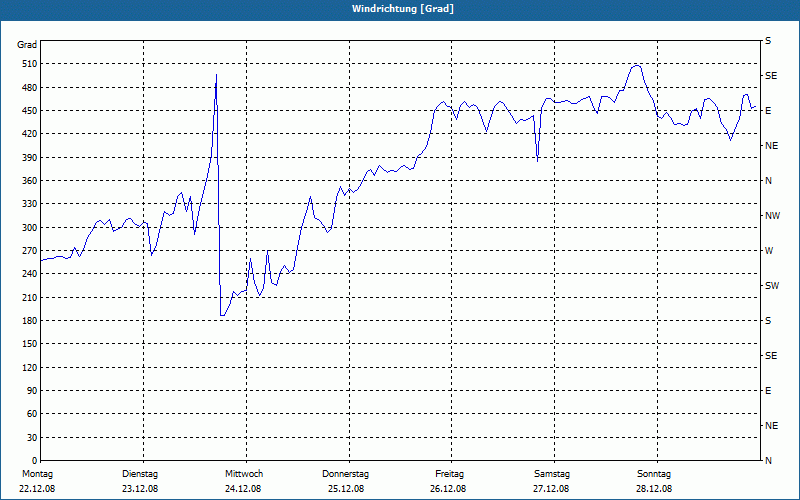Select the 30 value on the Grad axis
The image size is (800, 500).
32,438
